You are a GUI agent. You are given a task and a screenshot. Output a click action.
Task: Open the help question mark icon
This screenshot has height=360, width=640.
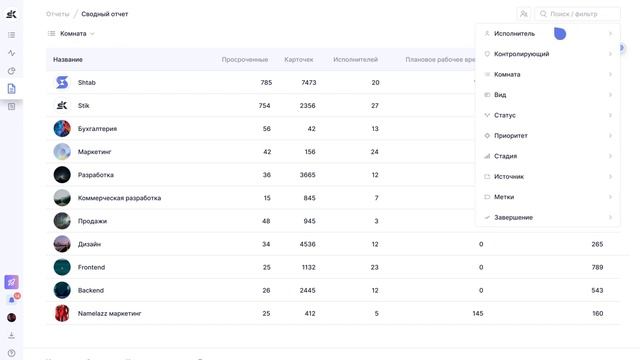click(x=11, y=353)
